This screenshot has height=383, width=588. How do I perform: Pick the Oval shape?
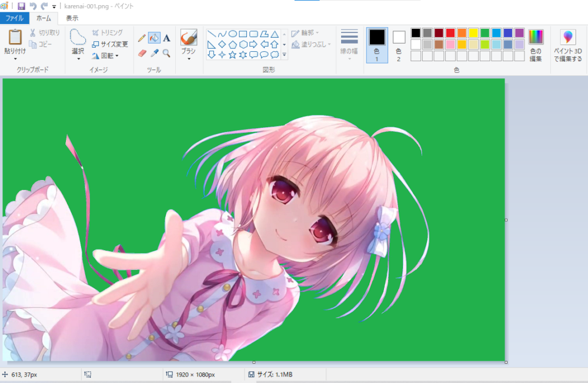coord(232,34)
